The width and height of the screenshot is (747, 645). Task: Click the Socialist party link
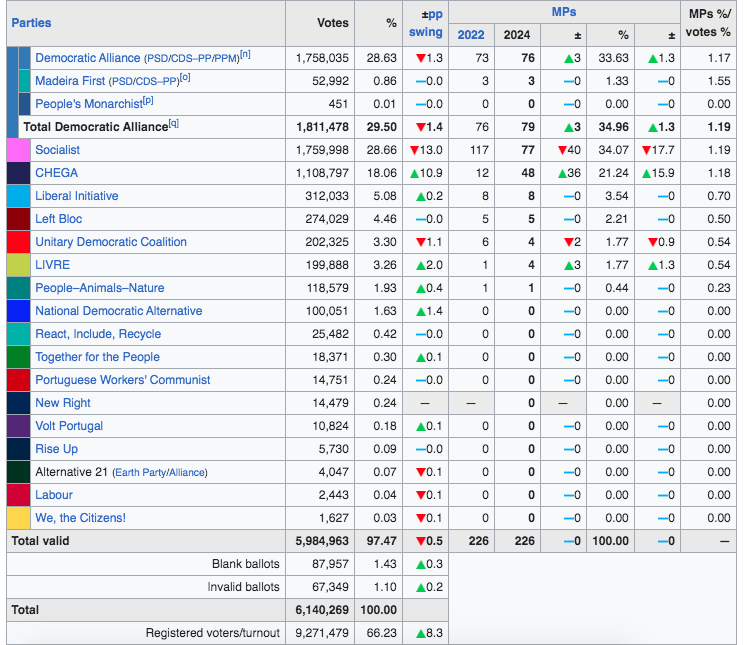point(57,150)
